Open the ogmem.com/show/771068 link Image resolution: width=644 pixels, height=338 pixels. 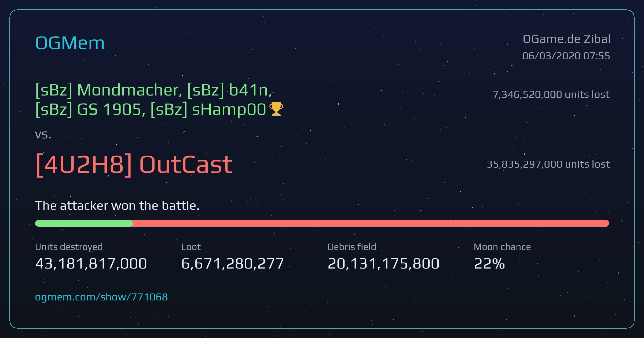tap(101, 297)
